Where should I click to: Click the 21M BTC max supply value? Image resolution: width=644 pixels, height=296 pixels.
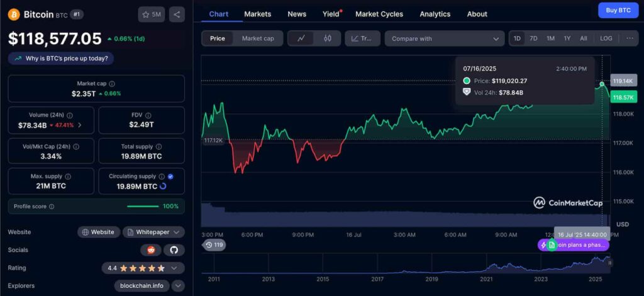pyautogui.click(x=51, y=186)
